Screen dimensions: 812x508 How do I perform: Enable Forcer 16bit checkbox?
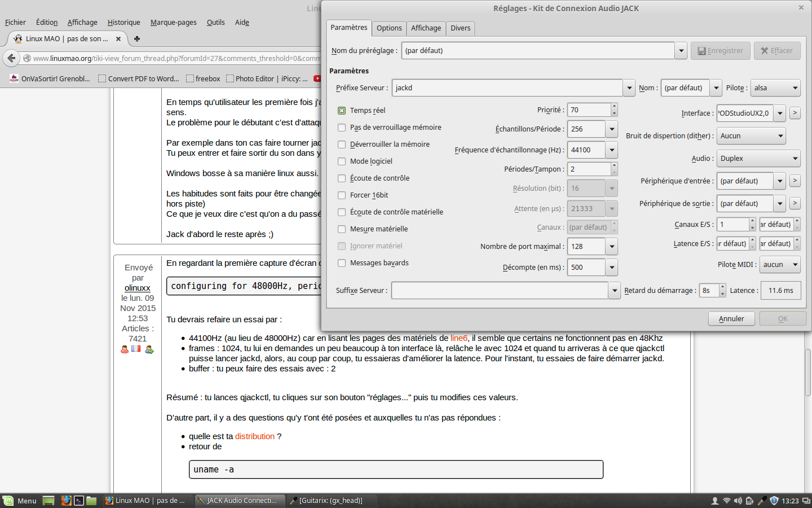[x=342, y=195]
